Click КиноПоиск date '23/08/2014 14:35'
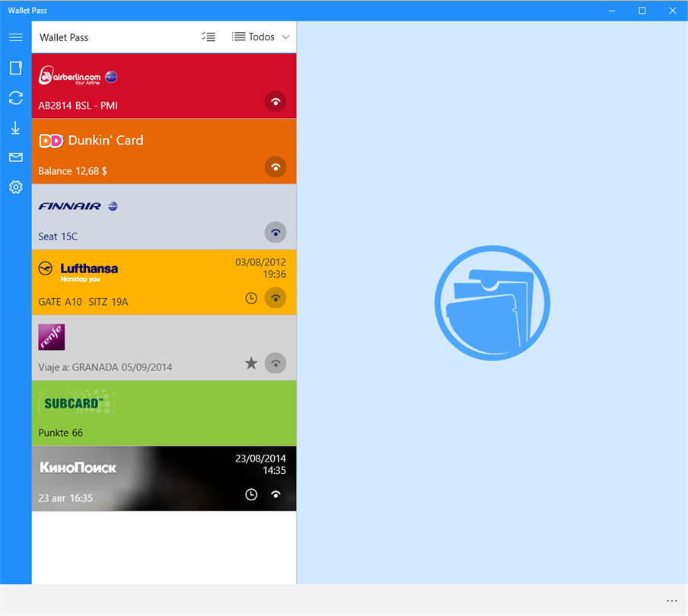Image resolution: width=688 pixels, height=616 pixels. (x=260, y=465)
